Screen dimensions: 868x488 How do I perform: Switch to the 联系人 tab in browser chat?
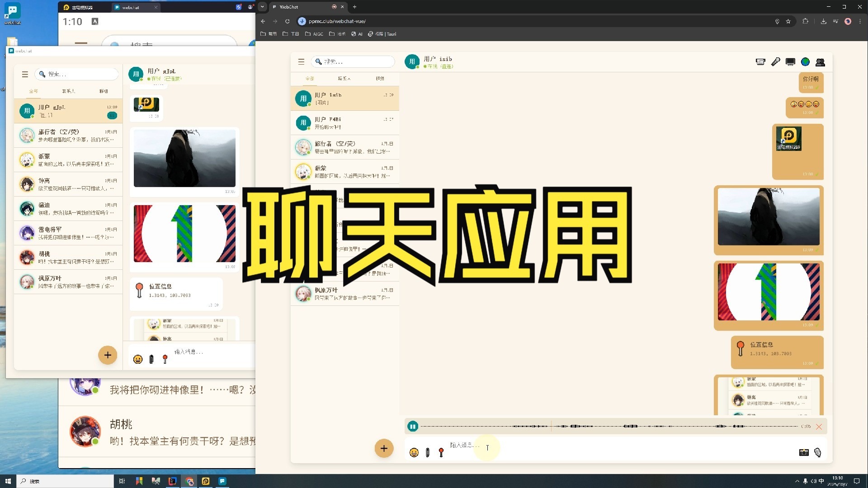click(x=344, y=79)
